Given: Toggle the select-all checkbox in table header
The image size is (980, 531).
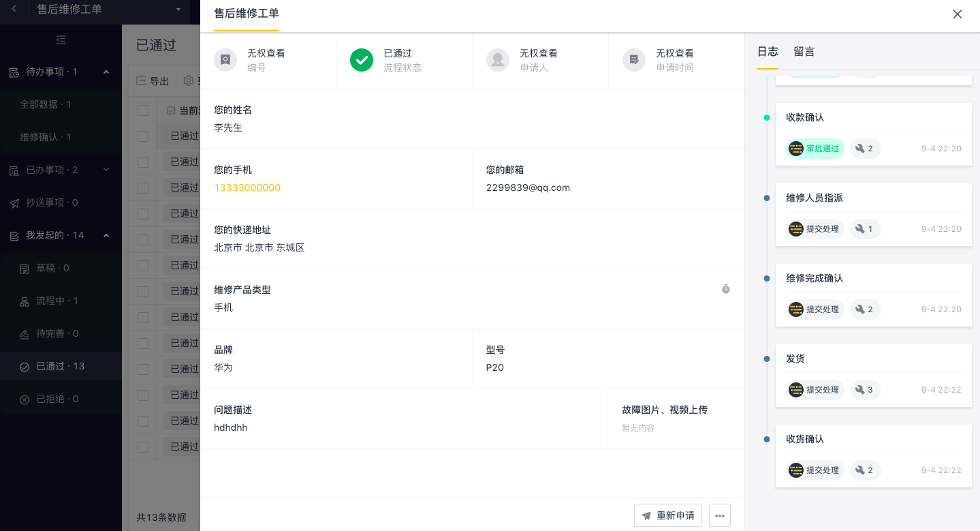Looking at the screenshot, I should click(143, 110).
